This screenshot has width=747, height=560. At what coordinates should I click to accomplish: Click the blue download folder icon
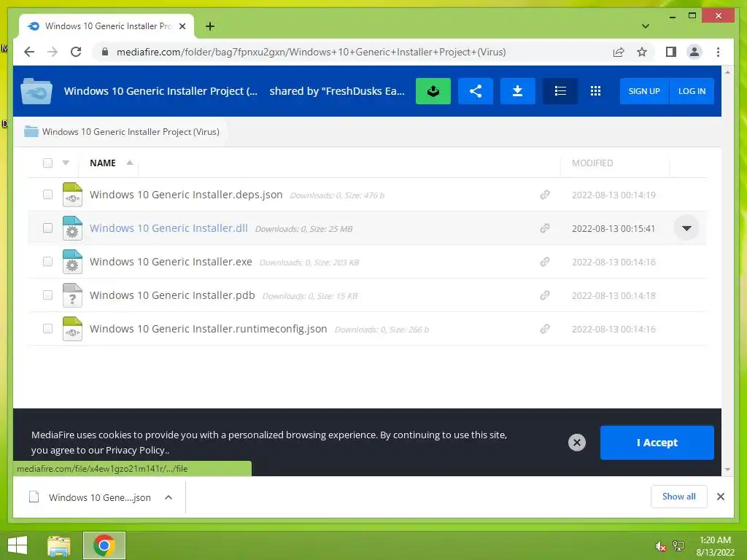point(517,91)
